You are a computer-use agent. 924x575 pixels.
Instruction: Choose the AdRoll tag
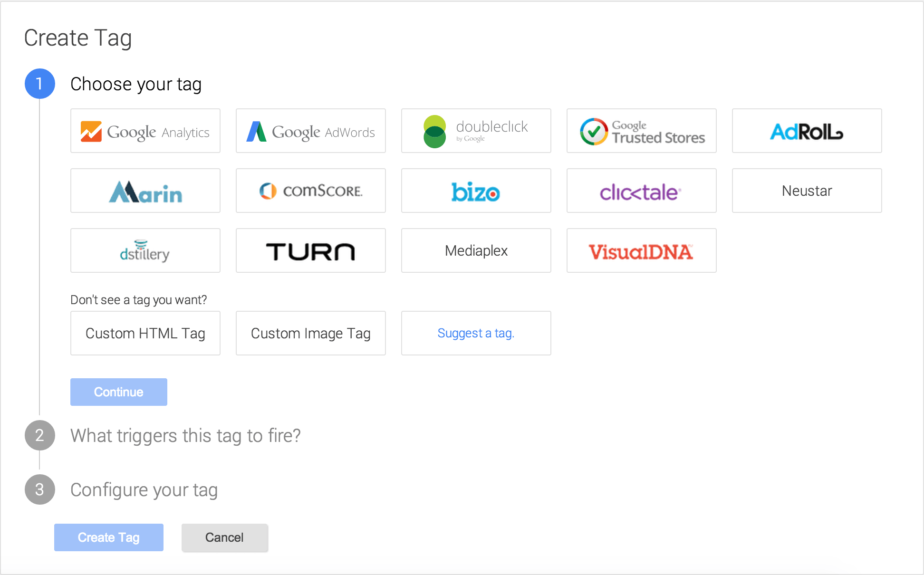point(807,131)
